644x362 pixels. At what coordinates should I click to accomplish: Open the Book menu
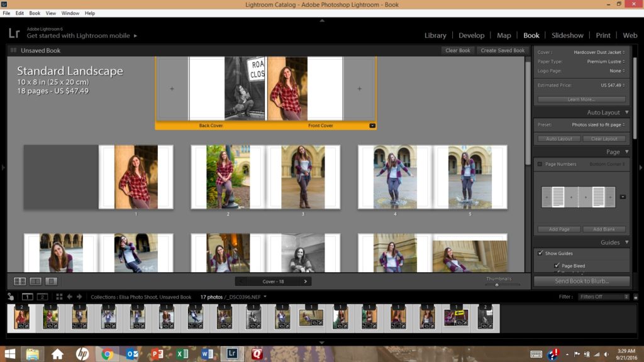pos(35,13)
